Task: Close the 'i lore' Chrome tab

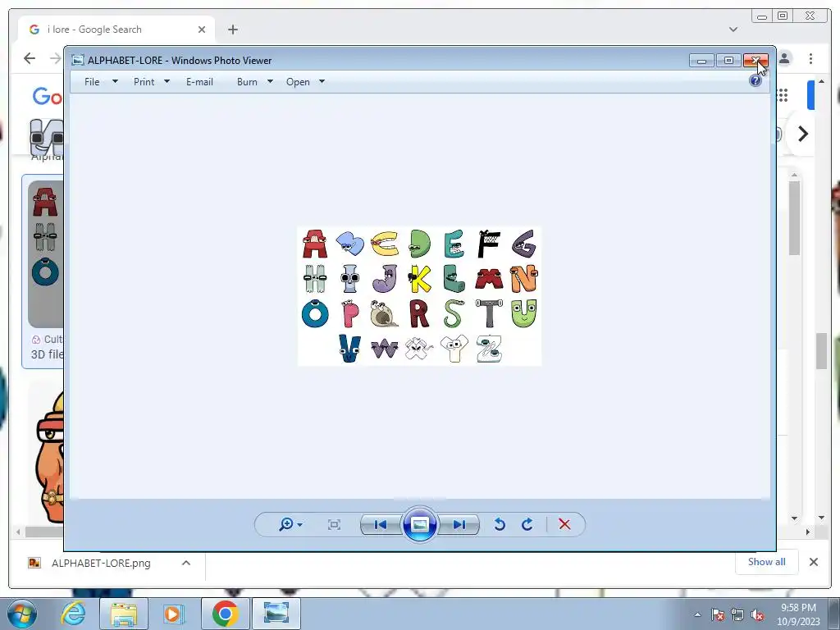Action: (x=202, y=30)
